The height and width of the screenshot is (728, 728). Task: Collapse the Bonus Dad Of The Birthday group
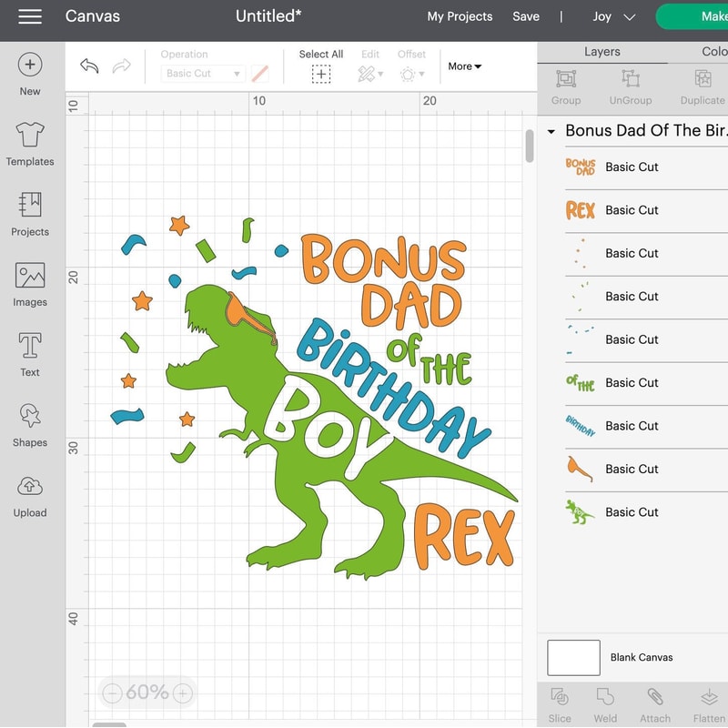(550, 131)
